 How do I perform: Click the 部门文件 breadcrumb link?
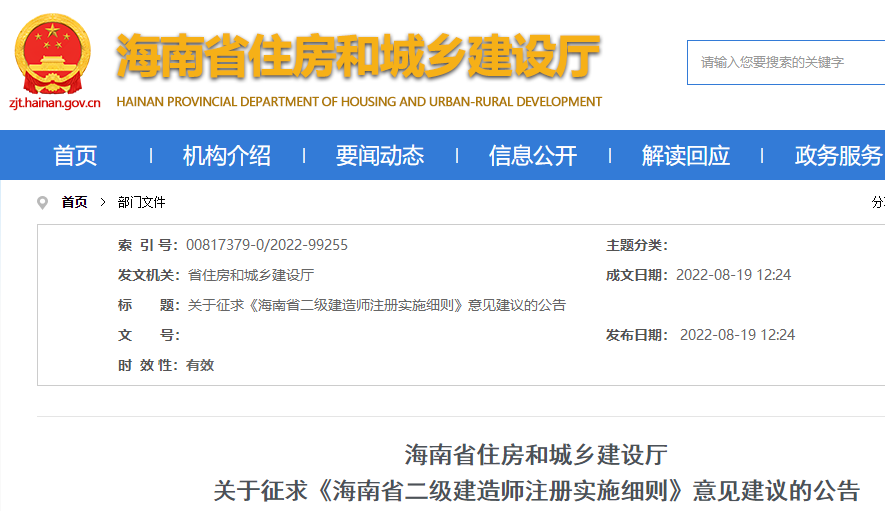[141, 203]
